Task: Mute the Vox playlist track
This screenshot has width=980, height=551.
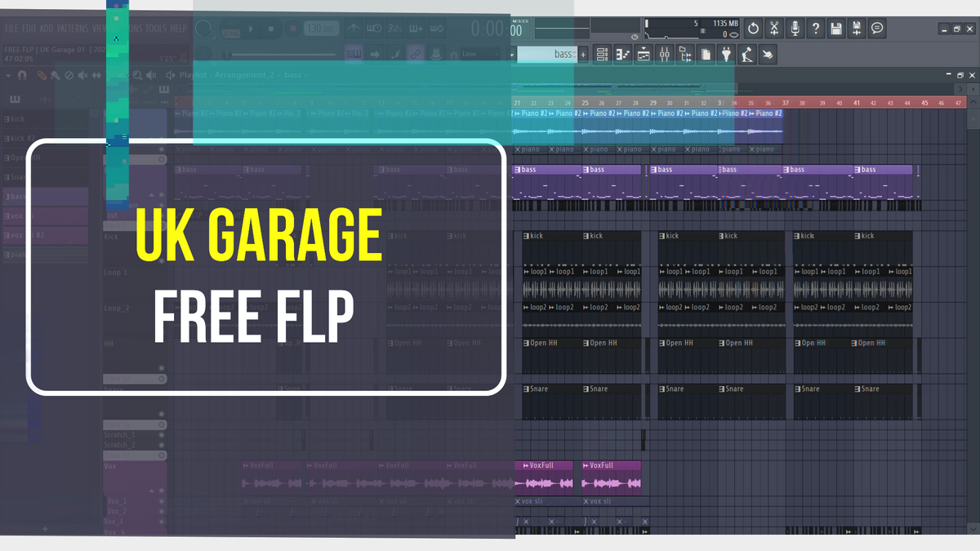Action: tap(161, 491)
